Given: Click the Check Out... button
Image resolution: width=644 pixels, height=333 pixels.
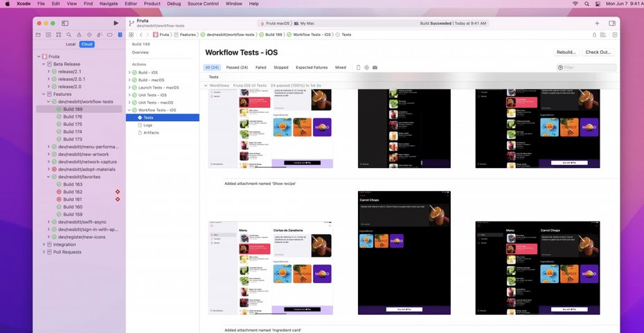Looking at the screenshot, I should click(598, 53).
